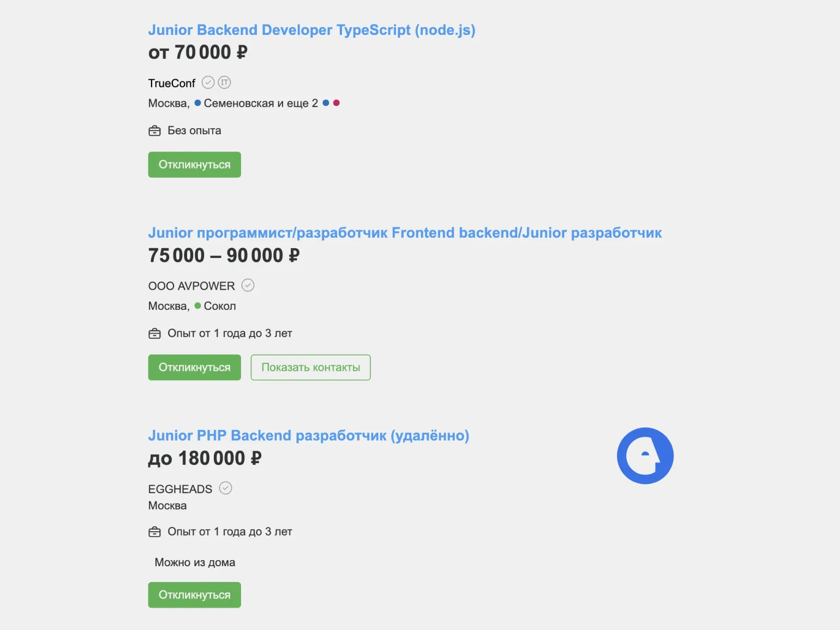The width and height of the screenshot is (840, 630).
Task: Click the Можно из дома tag
Action: tap(195, 562)
